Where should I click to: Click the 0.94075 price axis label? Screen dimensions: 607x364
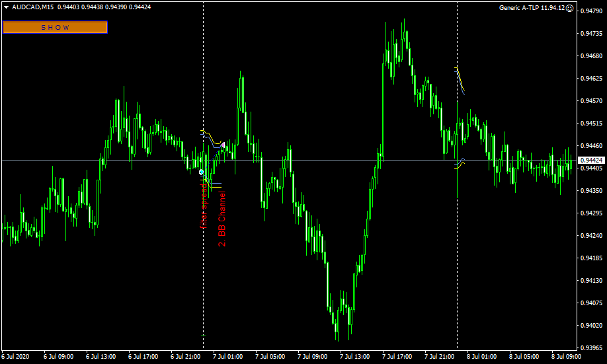click(x=592, y=303)
